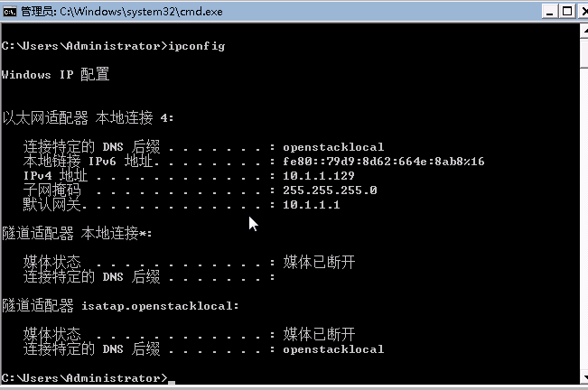
Task: Open the cmd.exe system menu icon
Action: 9,12
